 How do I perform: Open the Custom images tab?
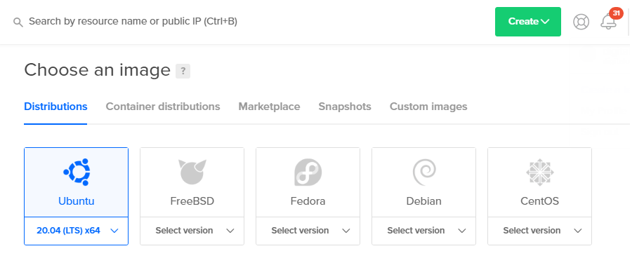(428, 107)
